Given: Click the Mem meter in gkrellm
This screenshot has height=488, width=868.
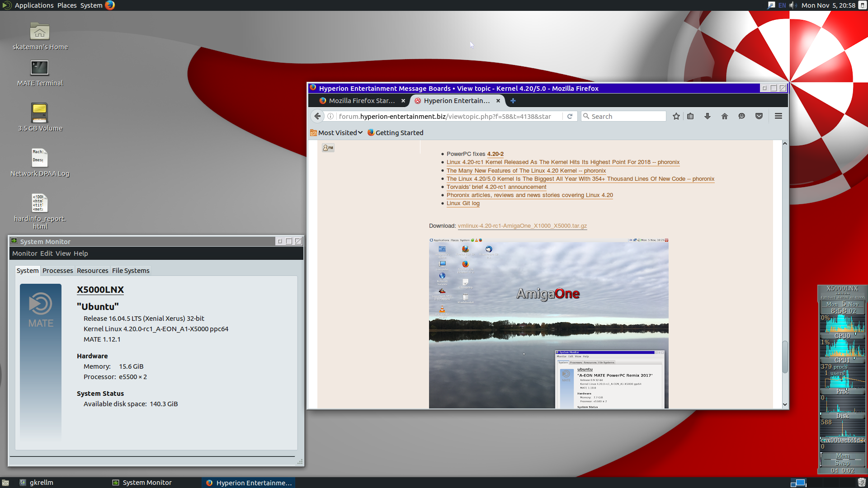Looking at the screenshot, I should pyautogui.click(x=842, y=456).
